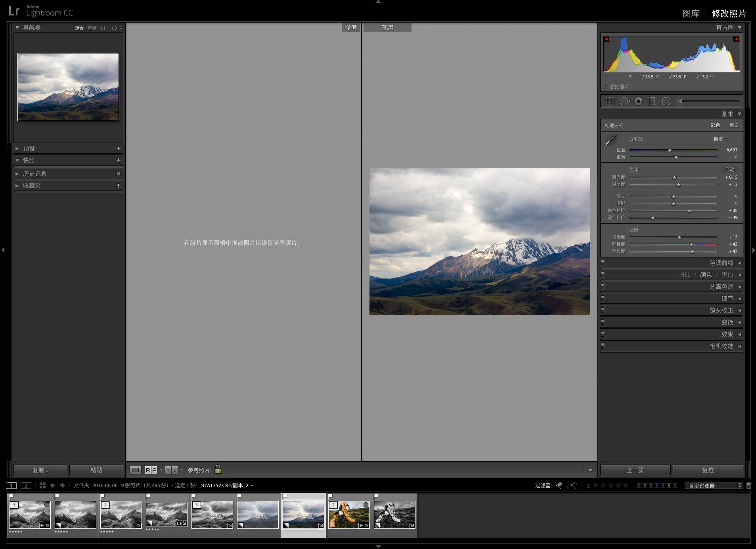Select the graduated filter tool
Image resolution: width=756 pixels, height=549 pixels.
coord(652,101)
